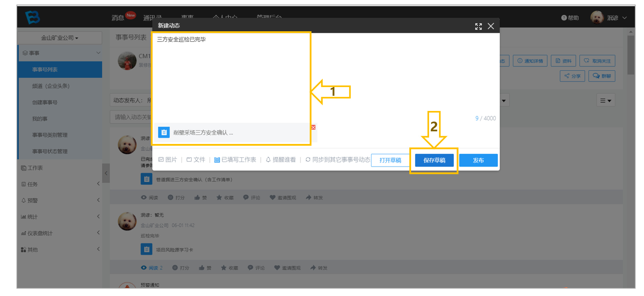Open 帮助 help icon in header
Image resolution: width=644 pixels, height=296 pixels.
click(570, 18)
